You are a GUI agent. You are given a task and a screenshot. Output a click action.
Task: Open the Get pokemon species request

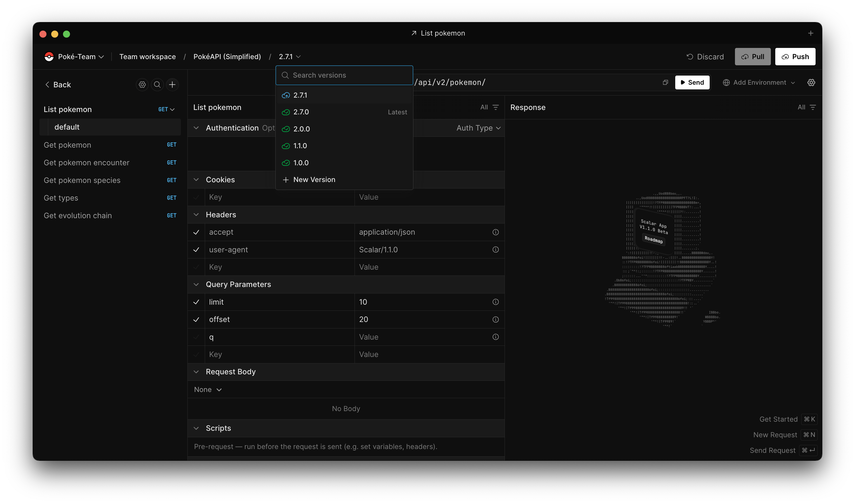click(110, 180)
